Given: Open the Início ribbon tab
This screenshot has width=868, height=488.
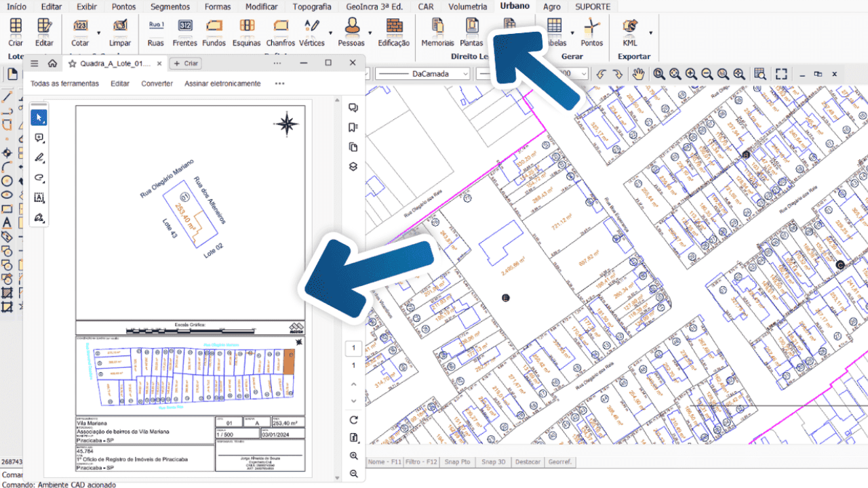Looking at the screenshot, I should 17,7.
